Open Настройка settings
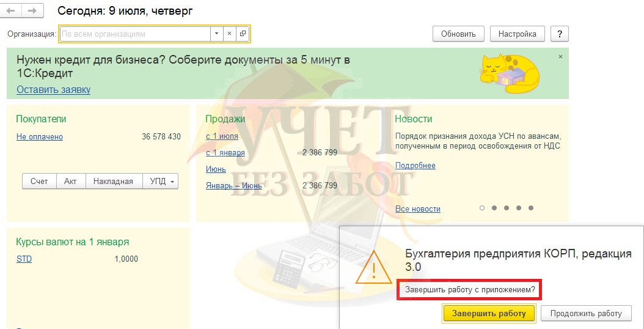 pyautogui.click(x=517, y=34)
